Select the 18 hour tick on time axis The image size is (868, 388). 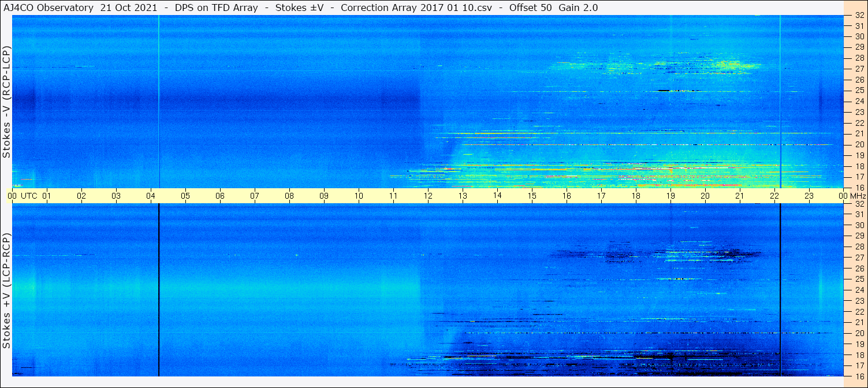tap(636, 196)
